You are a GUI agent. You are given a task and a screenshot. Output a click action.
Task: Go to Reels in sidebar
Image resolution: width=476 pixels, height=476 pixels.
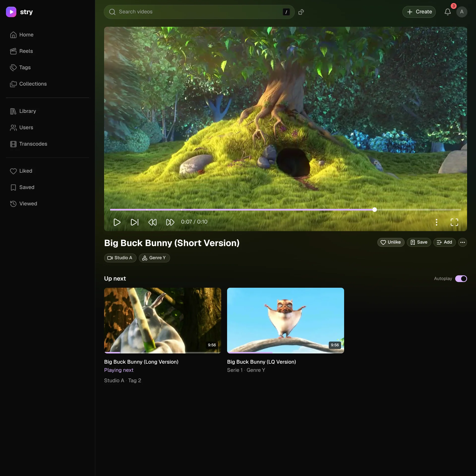click(47, 51)
